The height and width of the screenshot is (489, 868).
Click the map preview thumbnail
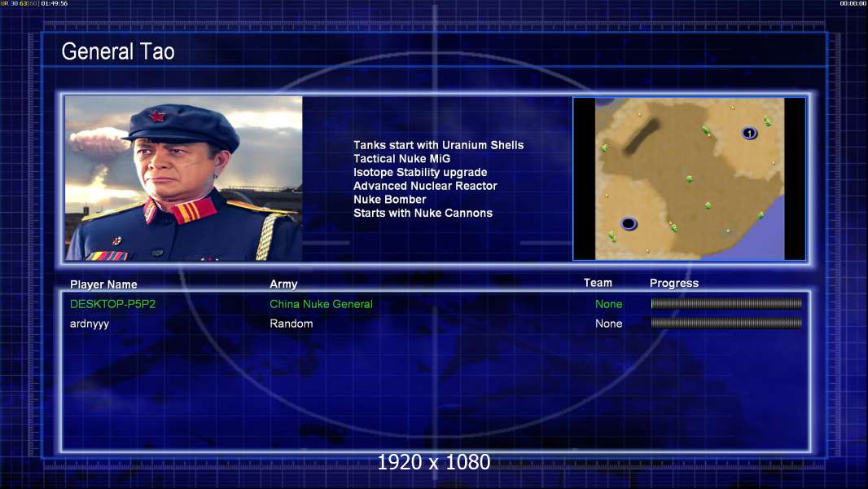[x=689, y=178]
